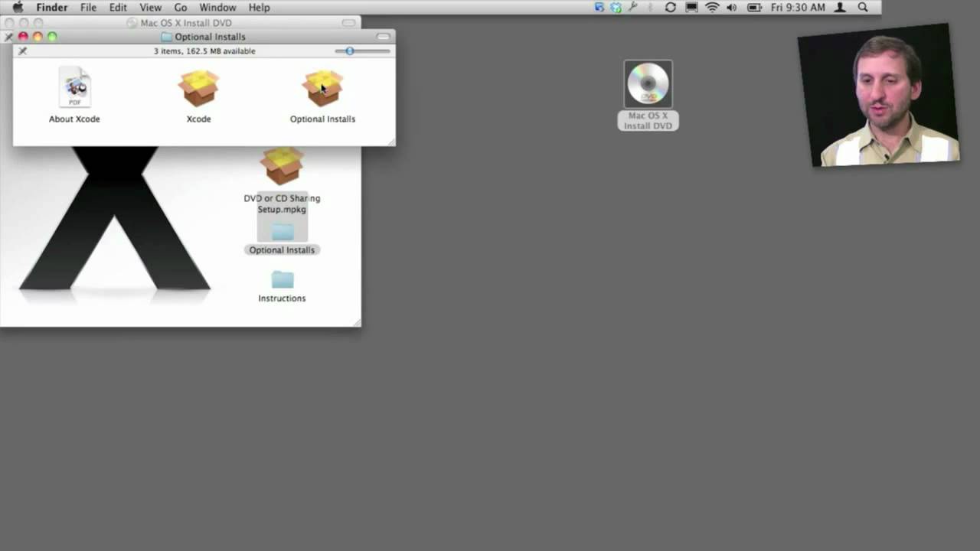This screenshot has height=551, width=980.
Task: Open the Finder menu
Action: (x=52, y=8)
